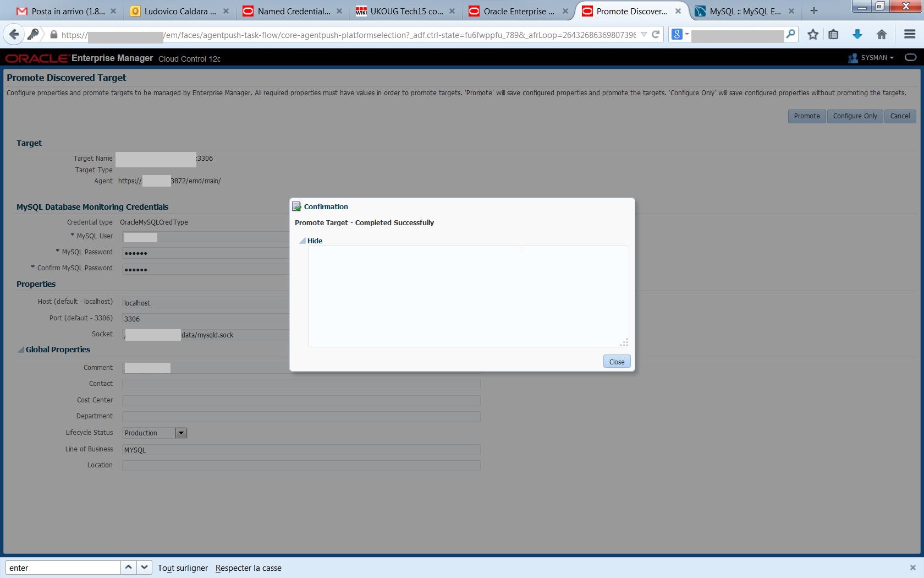The height and width of the screenshot is (578, 924).
Task: Switch to the Oracle Enterprise tab
Action: tap(519, 11)
